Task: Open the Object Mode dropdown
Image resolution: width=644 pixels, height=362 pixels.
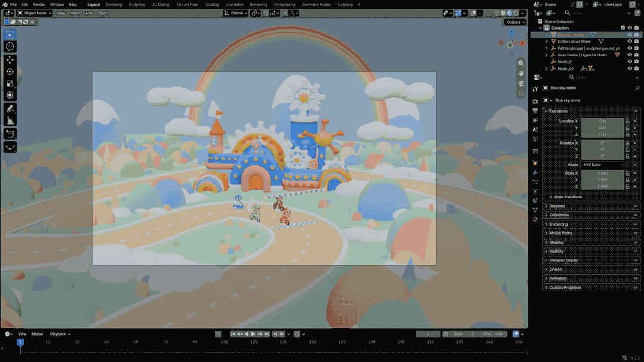Action: [x=35, y=13]
